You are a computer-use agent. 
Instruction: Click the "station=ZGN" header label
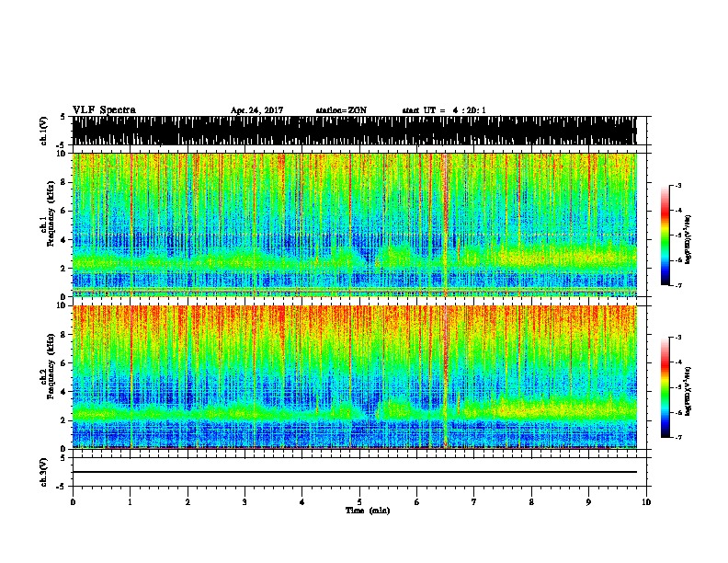coord(341,110)
